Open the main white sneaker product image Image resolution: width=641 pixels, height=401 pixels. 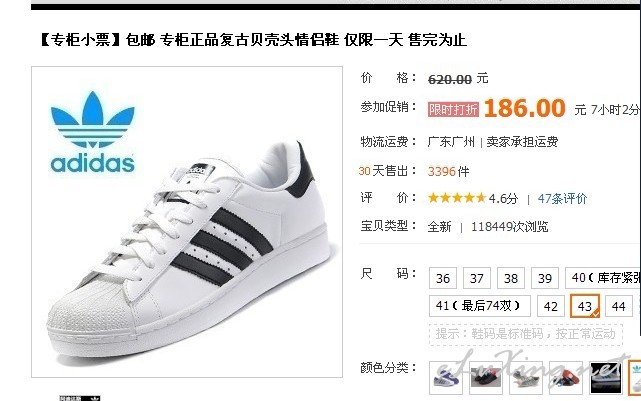(x=187, y=222)
